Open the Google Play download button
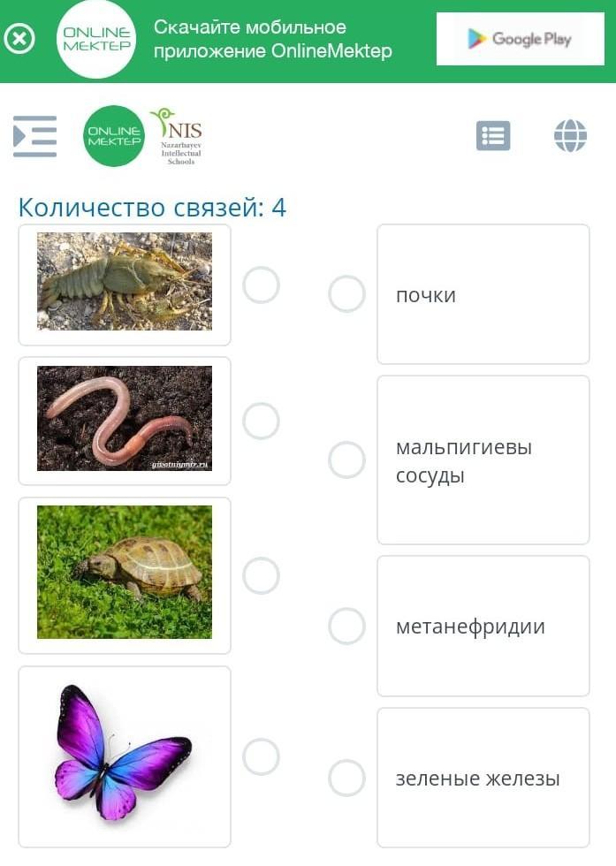616x866 pixels. pyautogui.click(x=520, y=39)
